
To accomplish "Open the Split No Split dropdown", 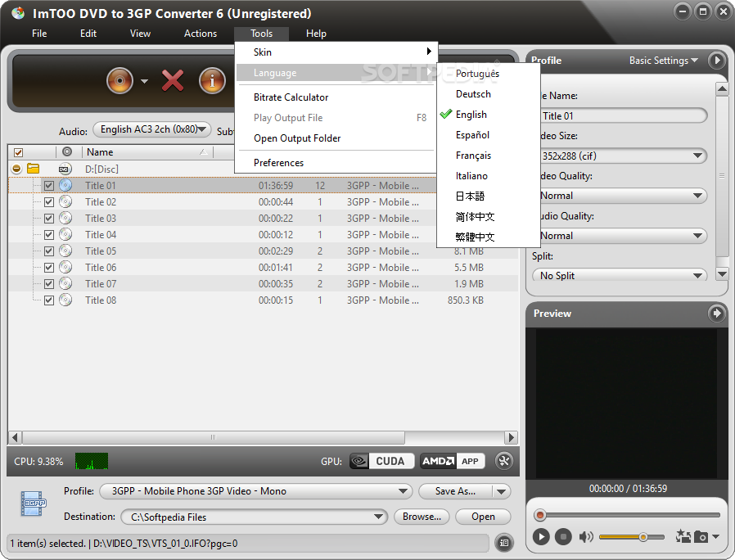I will click(620, 275).
